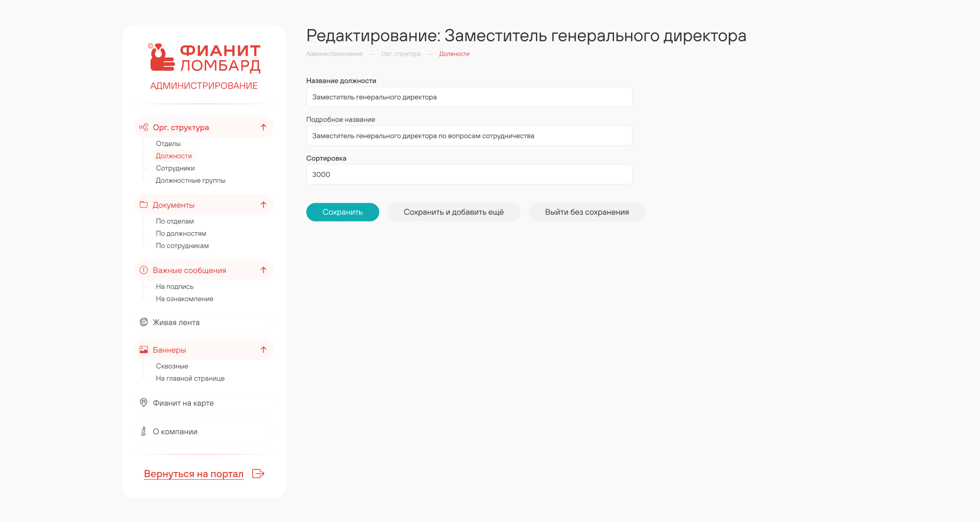Focus the Подробное название field
Viewport: 980px width, 523px height.
click(x=470, y=136)
